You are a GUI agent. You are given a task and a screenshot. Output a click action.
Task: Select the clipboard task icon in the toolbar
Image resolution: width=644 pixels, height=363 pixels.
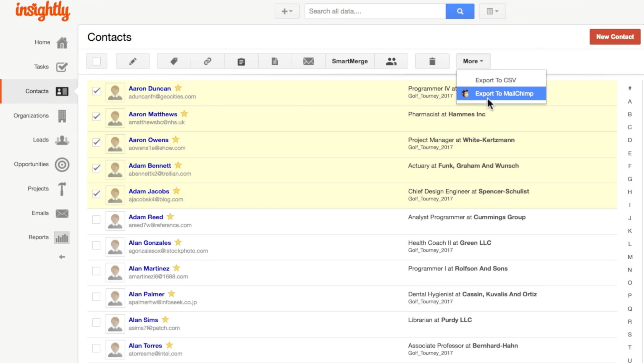[x=241, y=61]
